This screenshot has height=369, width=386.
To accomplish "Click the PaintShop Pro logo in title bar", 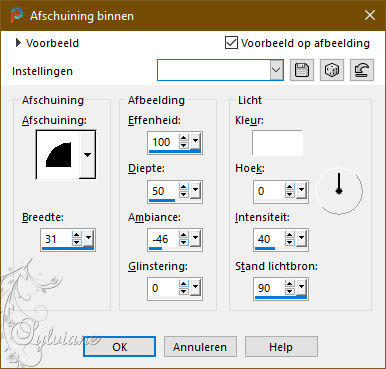I will (x=16, y=15).
